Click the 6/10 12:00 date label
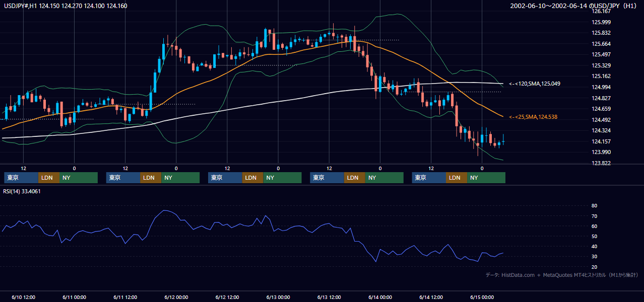Image resolution: width=644 pixels, height=302 pixels. coord(23,297)
